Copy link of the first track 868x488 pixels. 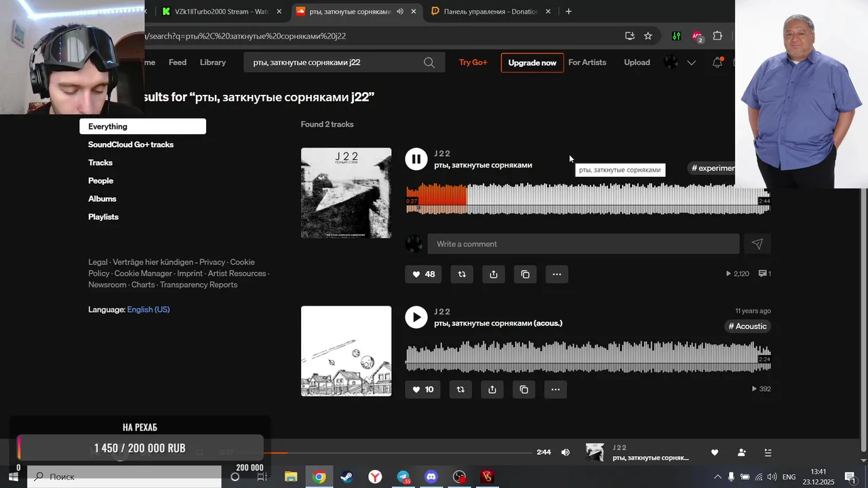(x=525, y=274)
